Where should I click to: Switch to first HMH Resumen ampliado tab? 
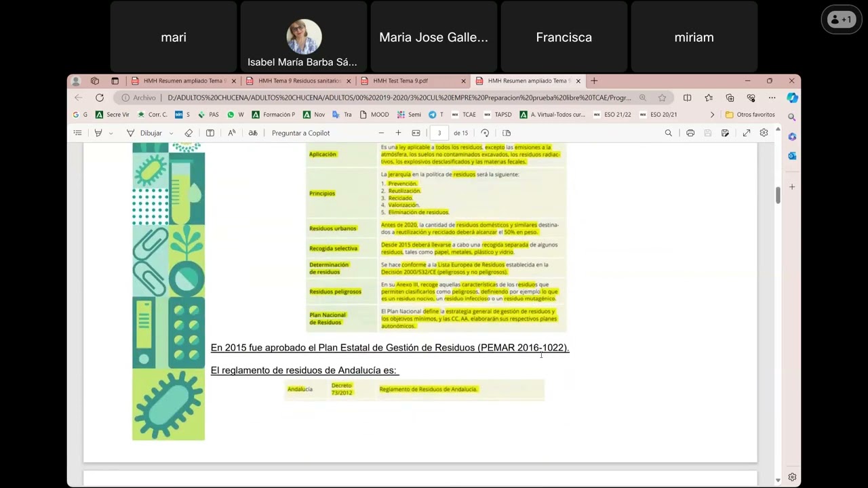184,81
